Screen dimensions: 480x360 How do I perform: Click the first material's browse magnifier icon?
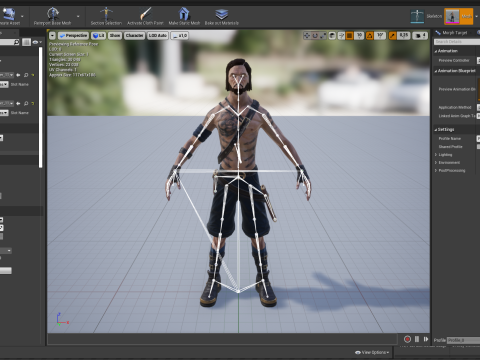tap(26, 75)
